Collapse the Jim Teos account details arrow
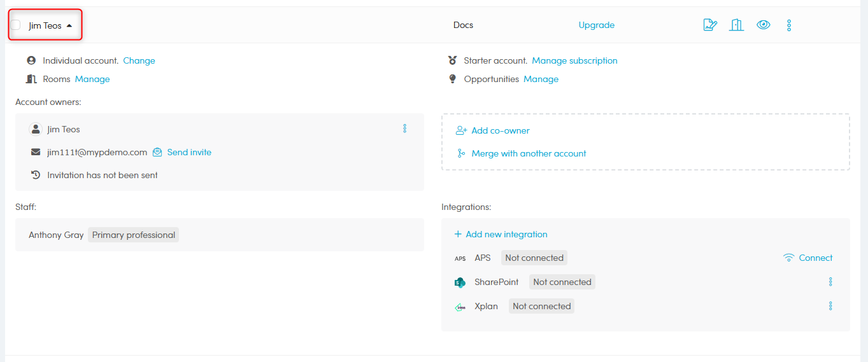 click(69, 26)
